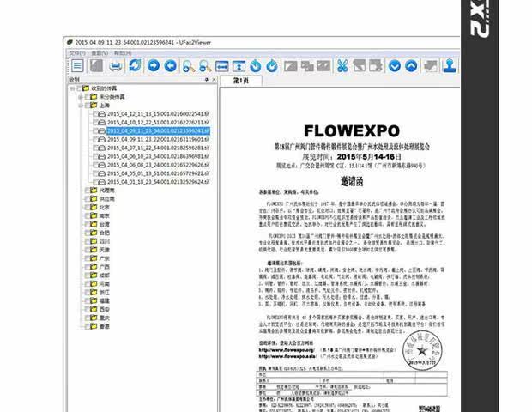Click grayed icon immediately right of scissors
Image resolution: width=532 pixels, height=412 pixels.
click(x=359, y=66)
